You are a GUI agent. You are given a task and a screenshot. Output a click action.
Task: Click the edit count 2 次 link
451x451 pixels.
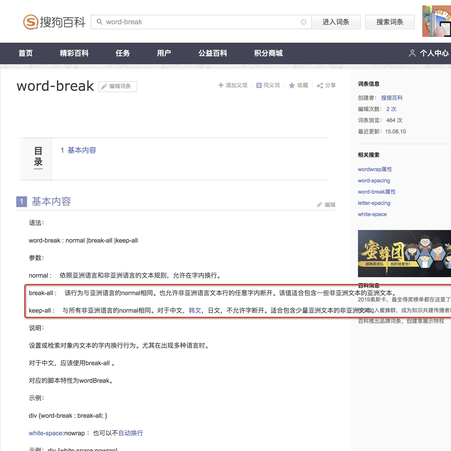tap(391, 109)
